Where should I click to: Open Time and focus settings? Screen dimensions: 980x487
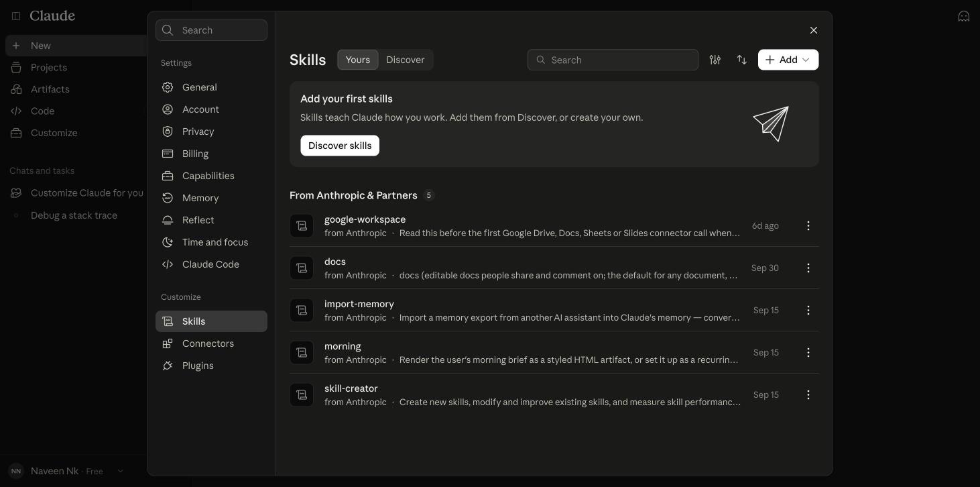pos(211,242)
